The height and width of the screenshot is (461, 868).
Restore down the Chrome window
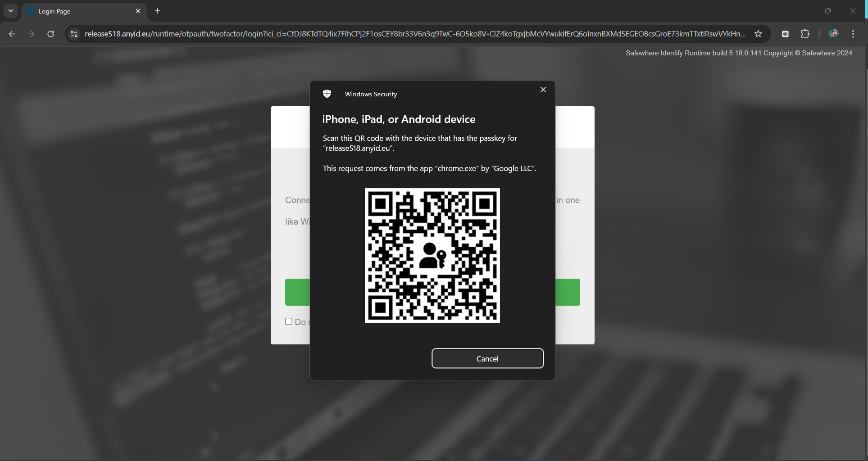828,11
